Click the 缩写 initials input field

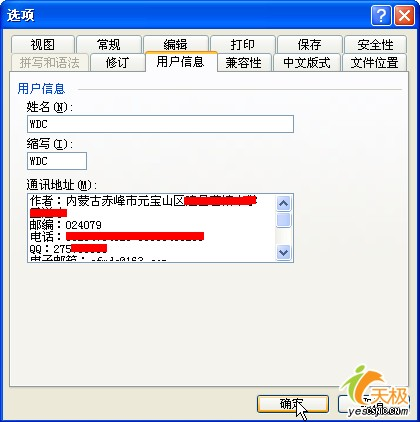pyautogui.click(x=57, y=161)
